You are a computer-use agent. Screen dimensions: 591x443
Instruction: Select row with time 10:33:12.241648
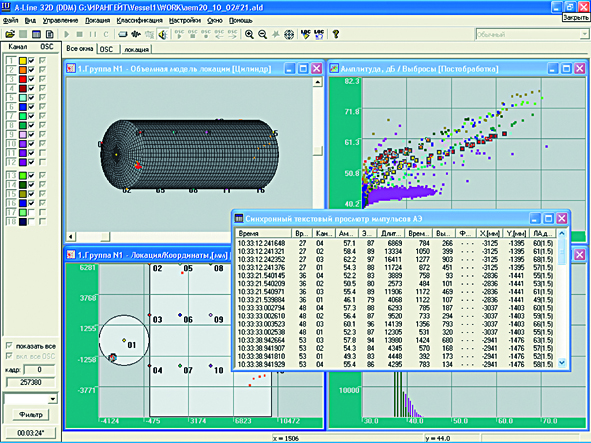(x=396, y=243)
